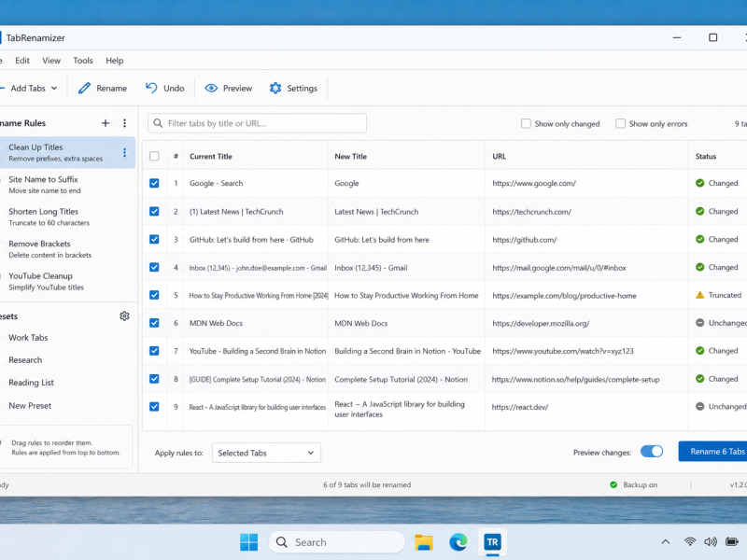Open the presets gear settings icon
Screen dimensions: 747x560
pyautogui.click(x=124, y=316)
